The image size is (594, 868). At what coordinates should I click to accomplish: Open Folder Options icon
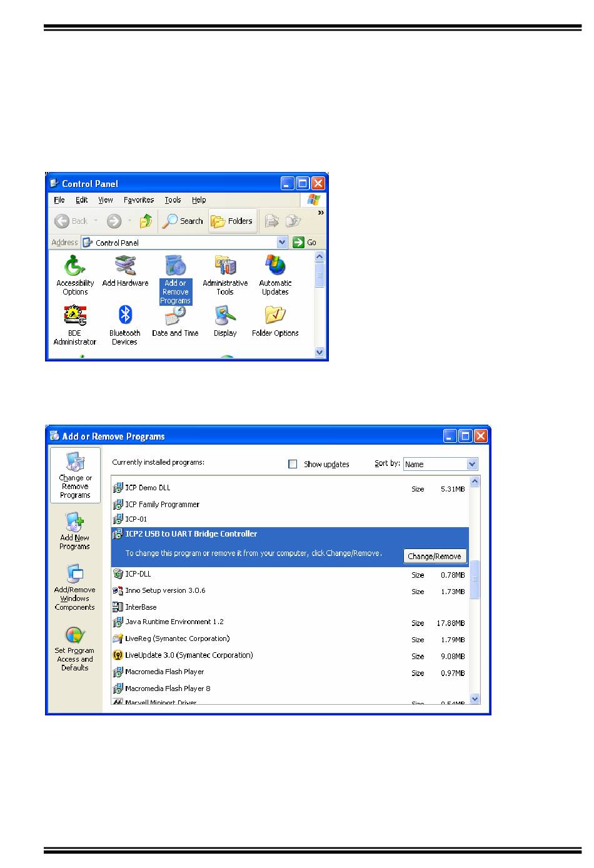click(x=275, y=321)
